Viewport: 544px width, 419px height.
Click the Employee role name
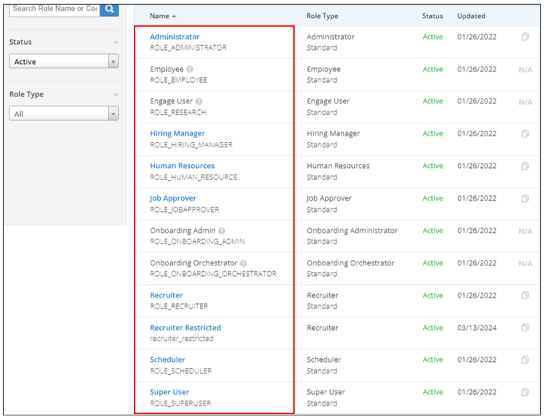click(167, 69)
